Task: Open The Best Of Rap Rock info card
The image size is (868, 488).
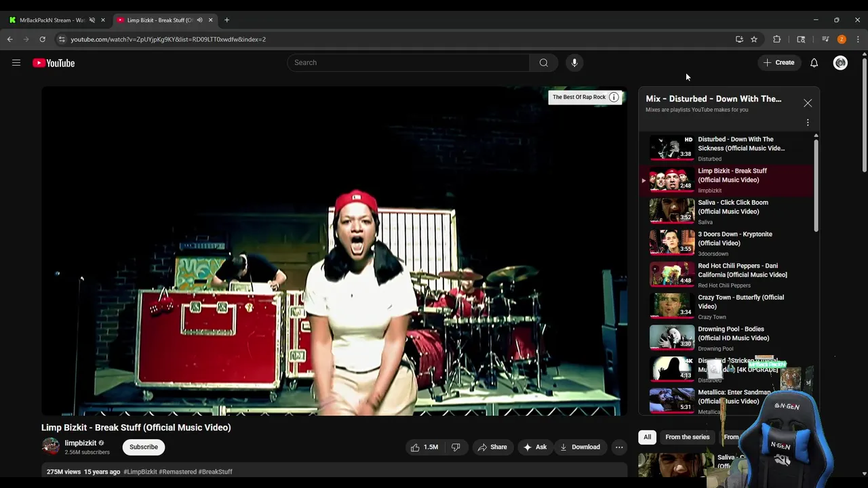Action: (x=586, y=97)
